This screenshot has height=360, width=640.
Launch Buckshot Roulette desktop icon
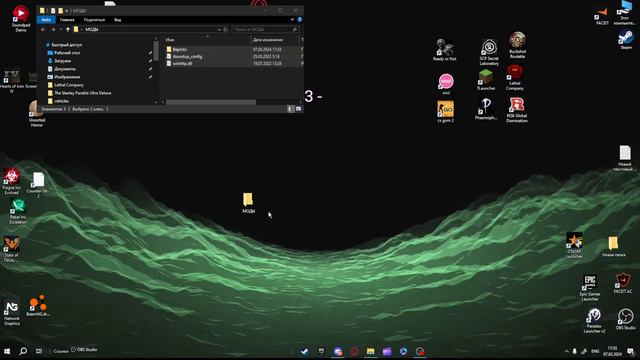[517, 45]
